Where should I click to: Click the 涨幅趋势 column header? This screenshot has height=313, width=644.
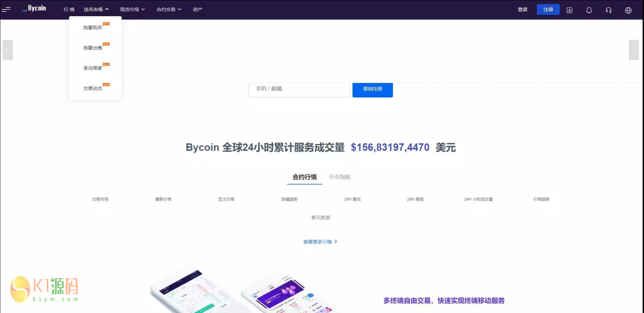(289, 199)
